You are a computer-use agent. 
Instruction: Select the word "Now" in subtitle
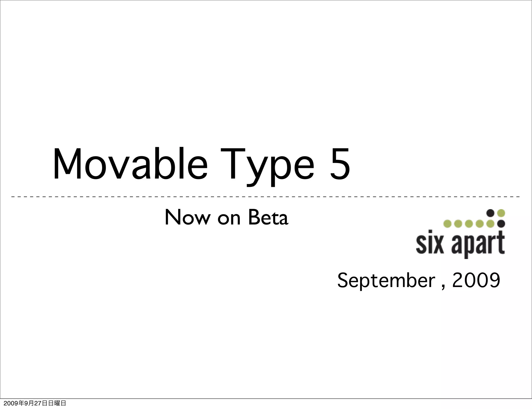[x=188, y=217]
